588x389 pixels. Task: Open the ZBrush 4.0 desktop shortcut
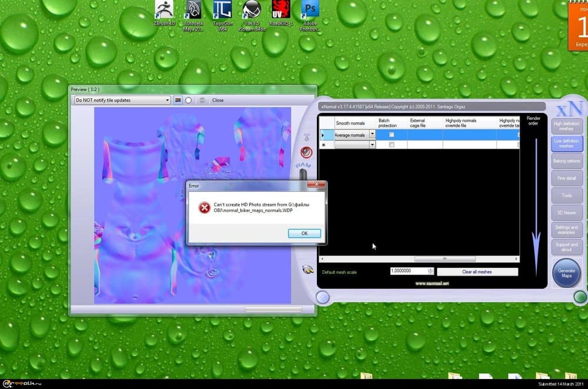(x=164, y=11)
